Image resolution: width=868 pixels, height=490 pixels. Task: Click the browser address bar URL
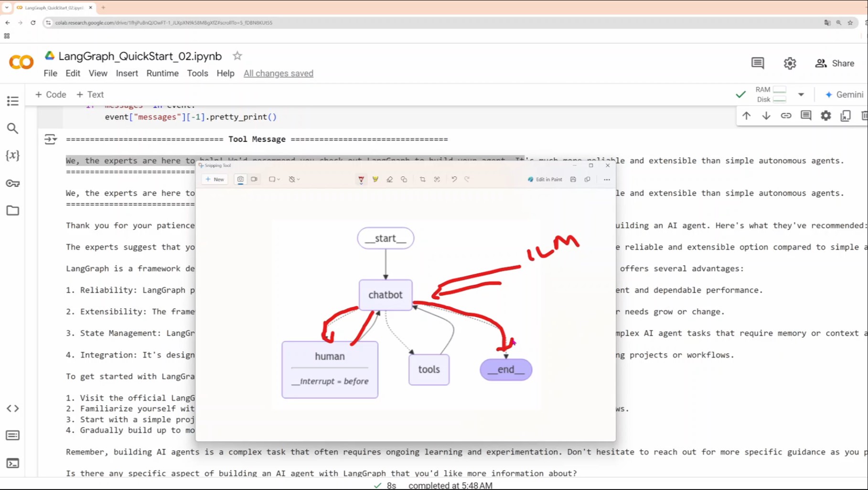point(163,22)
